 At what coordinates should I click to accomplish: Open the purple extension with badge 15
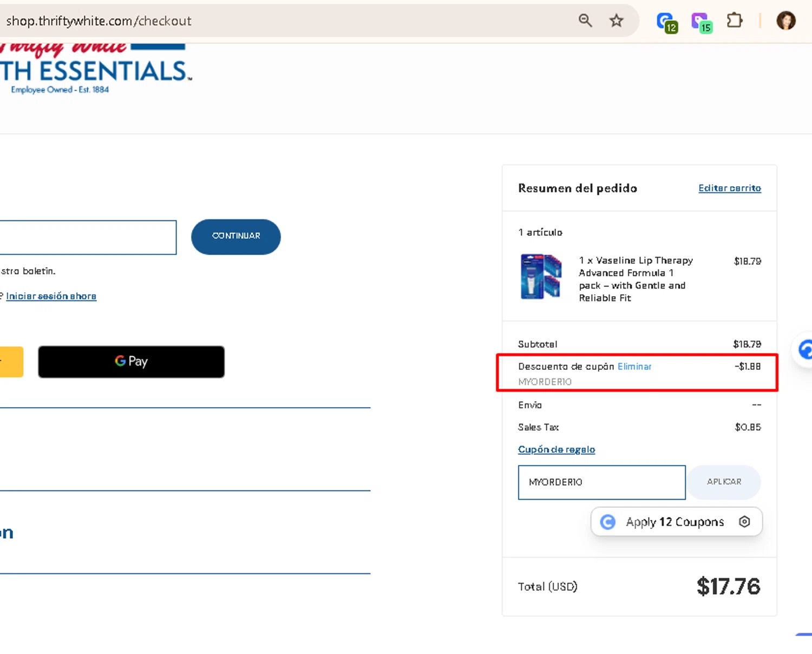point(702,22)
